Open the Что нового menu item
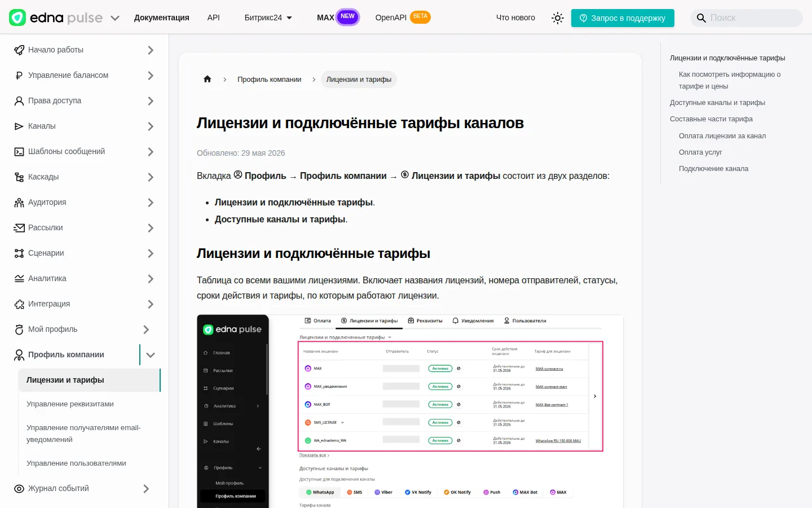The width and height of the screenshot is (812, 508). [515, 17]
